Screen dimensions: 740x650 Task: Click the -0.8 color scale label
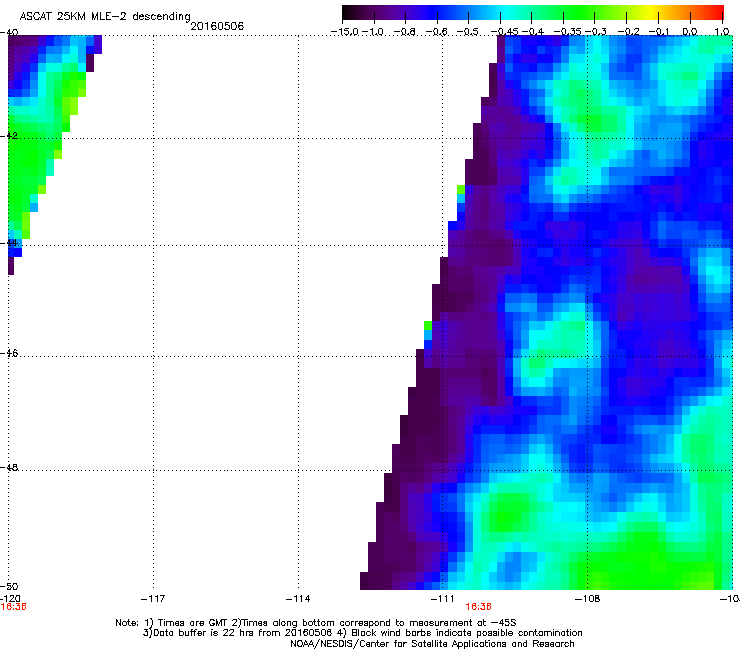click(x=404, y=32)
